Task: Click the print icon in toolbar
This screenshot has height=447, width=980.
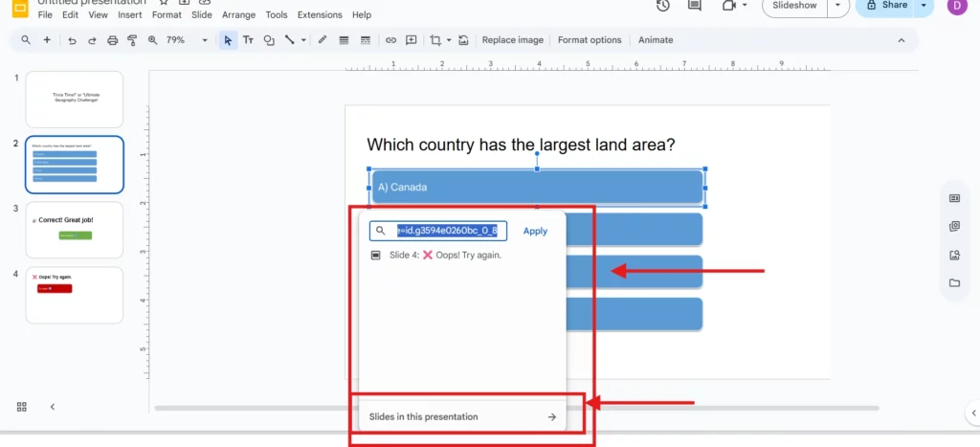Action: coord(113,40)
